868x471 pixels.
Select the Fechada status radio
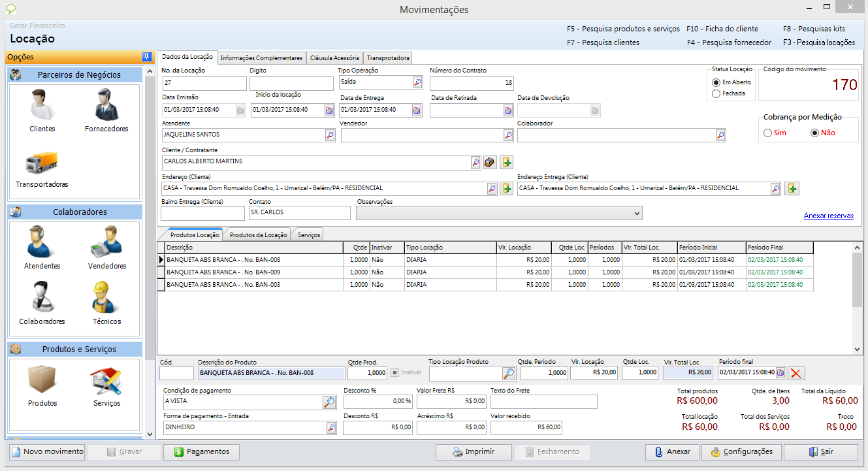tap(716, 93)
